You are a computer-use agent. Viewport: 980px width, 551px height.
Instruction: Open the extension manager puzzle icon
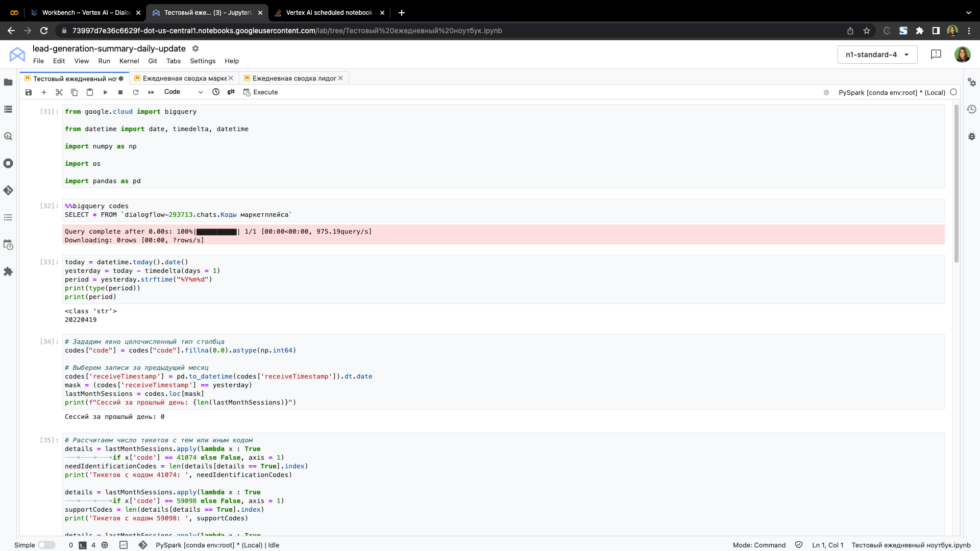tap(8, 271)
